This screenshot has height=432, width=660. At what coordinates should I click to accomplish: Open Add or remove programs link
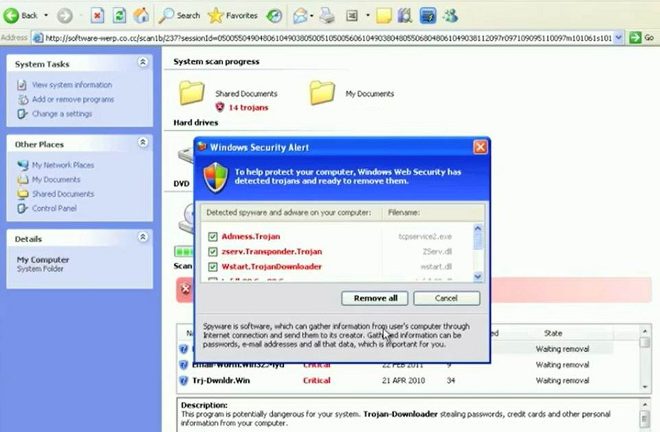tap(73, 99)
